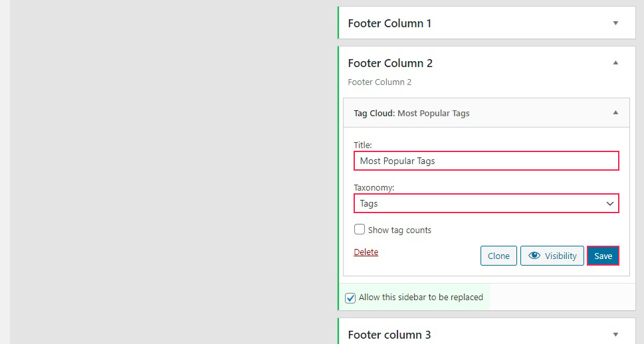Click the Tag Cloud: Most Popular Tags title
Image resolution: width=644 pixels, height=344 pixels.
[411, 114]
